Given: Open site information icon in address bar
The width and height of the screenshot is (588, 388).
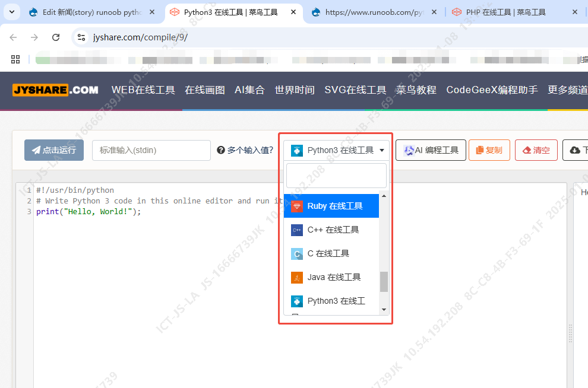Looking at the screenshot, I should click(81, 37).
